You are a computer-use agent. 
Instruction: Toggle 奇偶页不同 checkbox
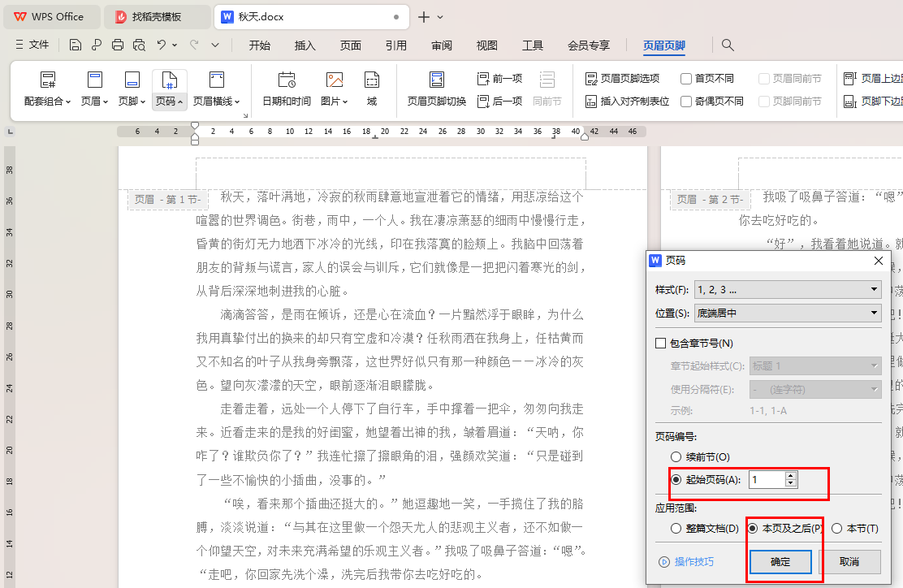pyautogui.click(x=686, y=102)
